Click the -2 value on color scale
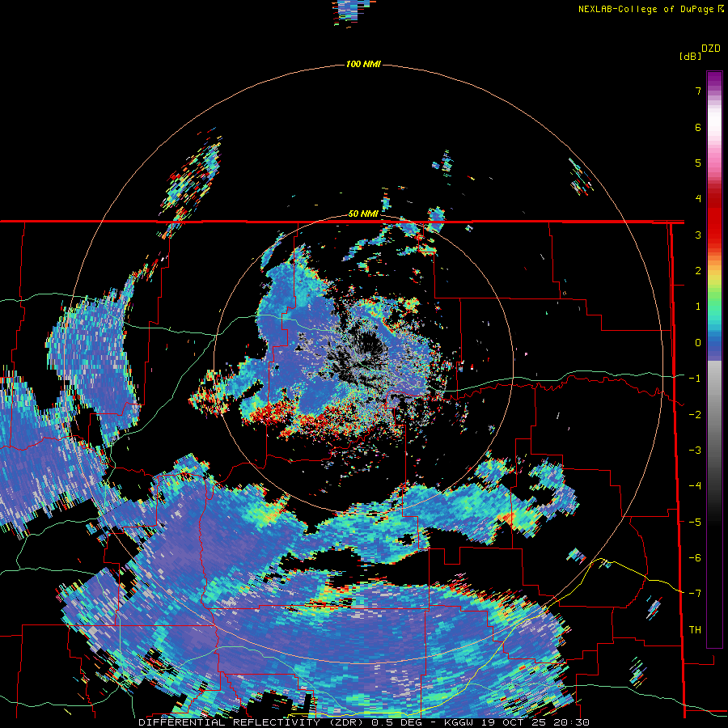 pyautogui.click(x=695, y=415)
